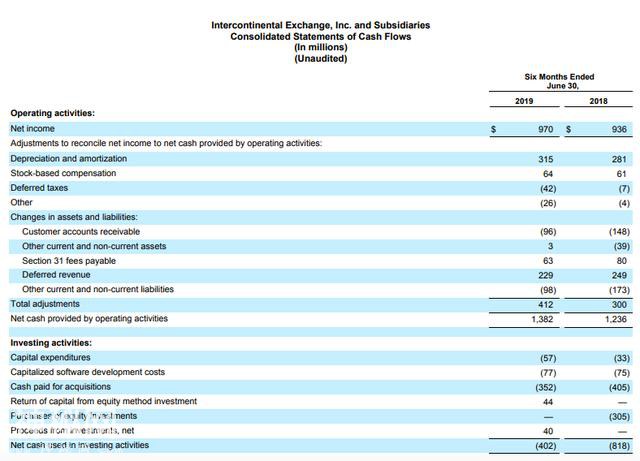Click the title 'Consolidated Statements of Cash Flows'

pos(320,36)
